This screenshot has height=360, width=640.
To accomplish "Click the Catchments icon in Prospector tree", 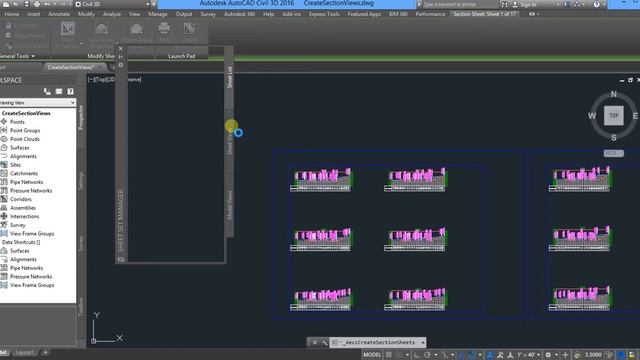I will [4, 173].
